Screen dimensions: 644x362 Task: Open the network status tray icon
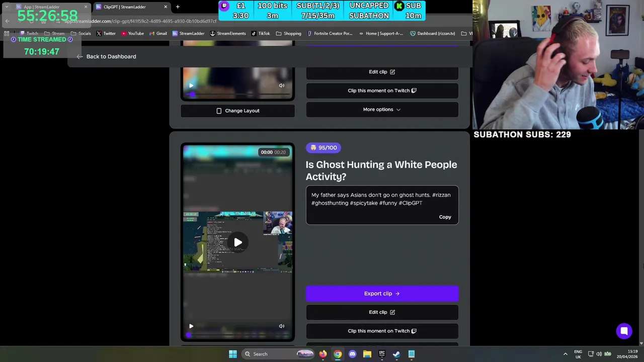591,354
